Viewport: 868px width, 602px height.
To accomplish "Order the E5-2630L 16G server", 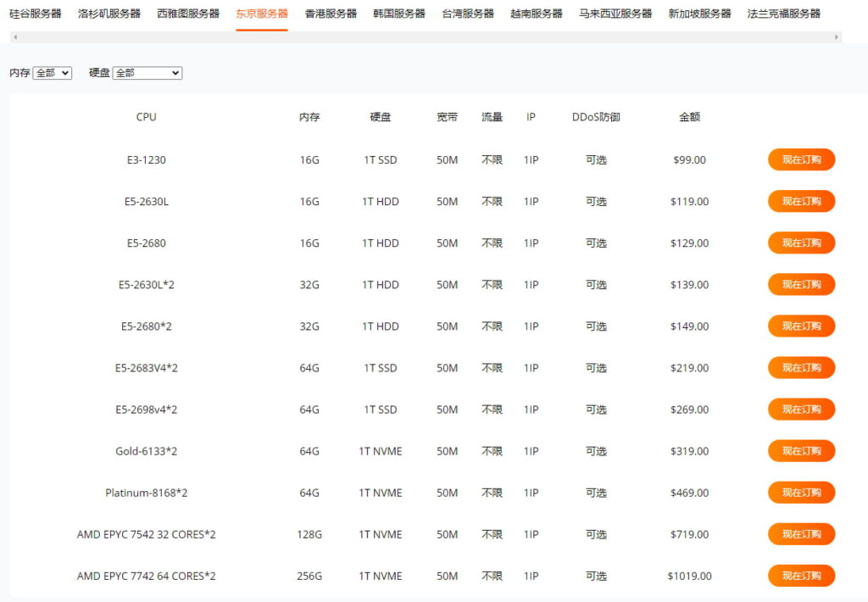I will tap(801, 201).
